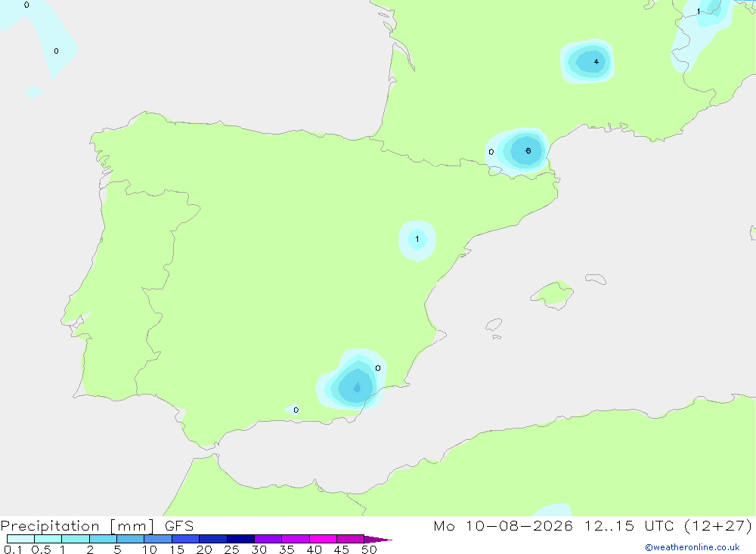756x554 pixels.
Task: Click the '20' legend scale label
Action: pos(204,549)
